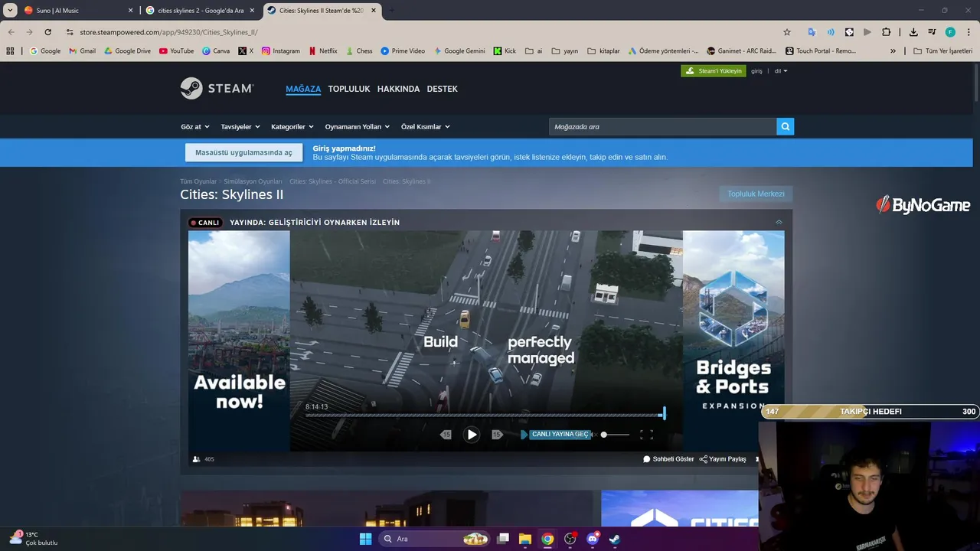
Task: Toggle fullscreen for the broadcast player
Action: (646, 435)
